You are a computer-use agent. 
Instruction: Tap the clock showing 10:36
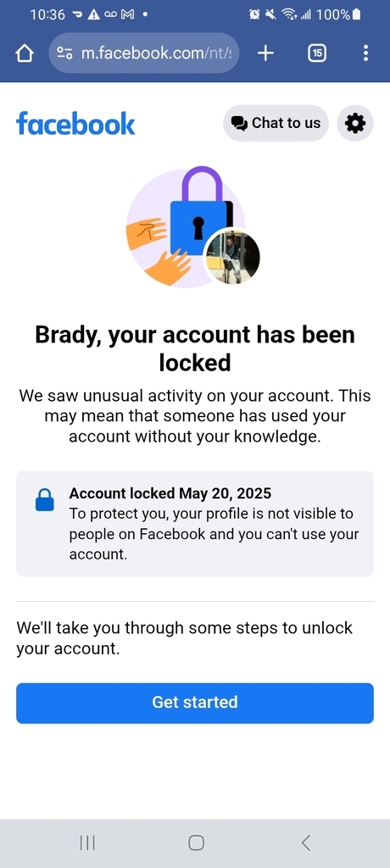click(47, 15)
